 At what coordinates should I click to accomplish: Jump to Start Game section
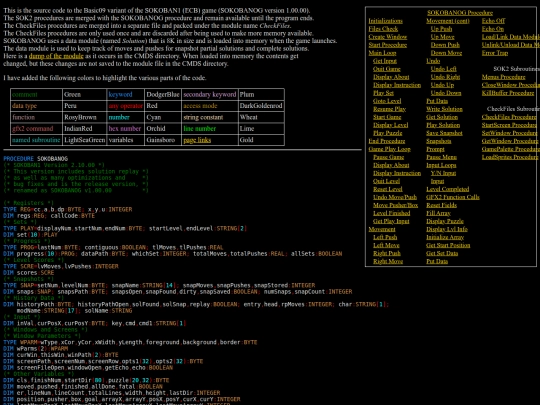pyautogui.click(x=387, y=117)
